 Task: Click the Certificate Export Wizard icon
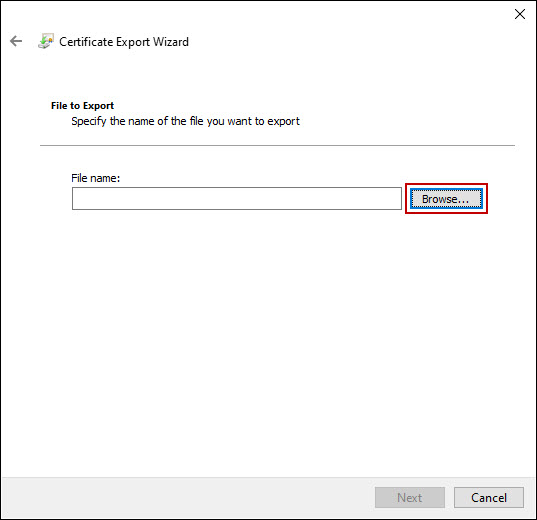click(46, 41)
